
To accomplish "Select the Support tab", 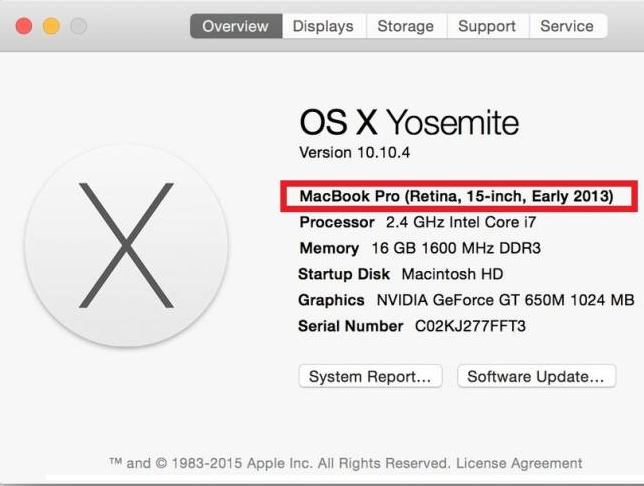I will tap(487, 26).
